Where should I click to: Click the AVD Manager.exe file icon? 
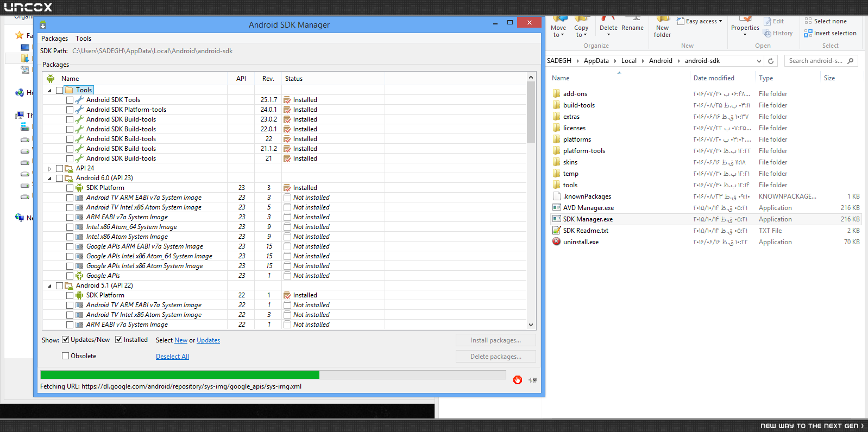click(556, 208)
